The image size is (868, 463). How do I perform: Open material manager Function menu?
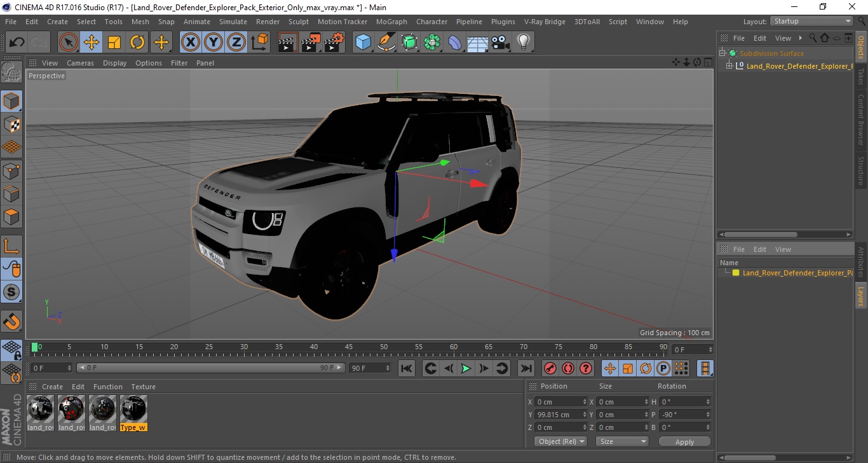pos(108,387)
